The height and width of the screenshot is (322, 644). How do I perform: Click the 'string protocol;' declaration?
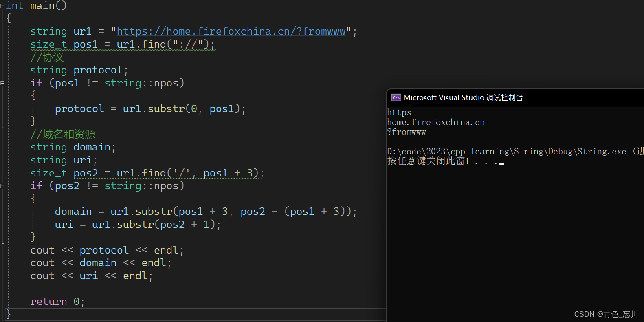[x=79, y=70]
